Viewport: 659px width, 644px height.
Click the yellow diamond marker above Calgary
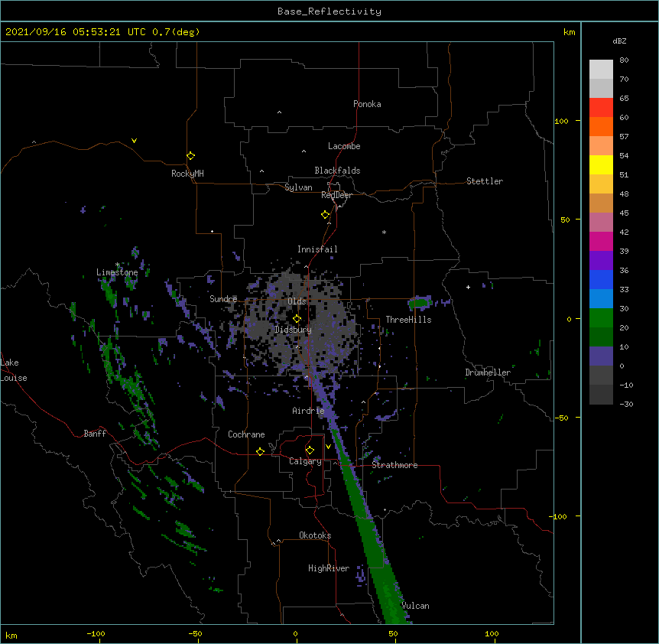coord(310,450)
